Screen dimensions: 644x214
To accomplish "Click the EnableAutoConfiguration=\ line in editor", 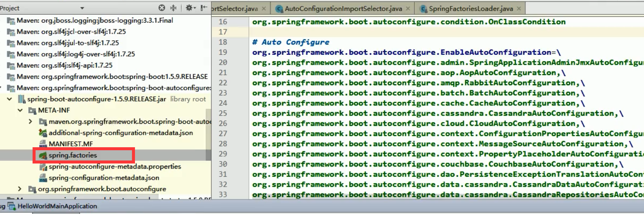I will coord(406,52).
